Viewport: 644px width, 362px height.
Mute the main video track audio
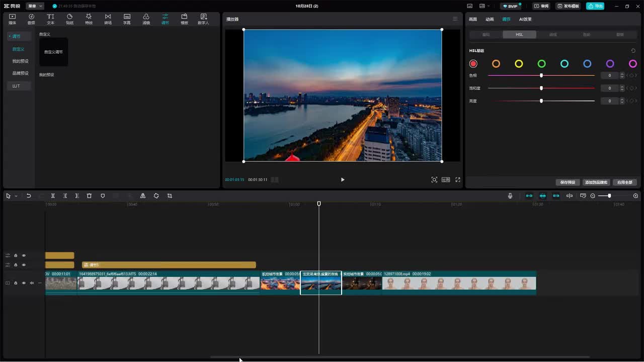(x=32, y=283)
